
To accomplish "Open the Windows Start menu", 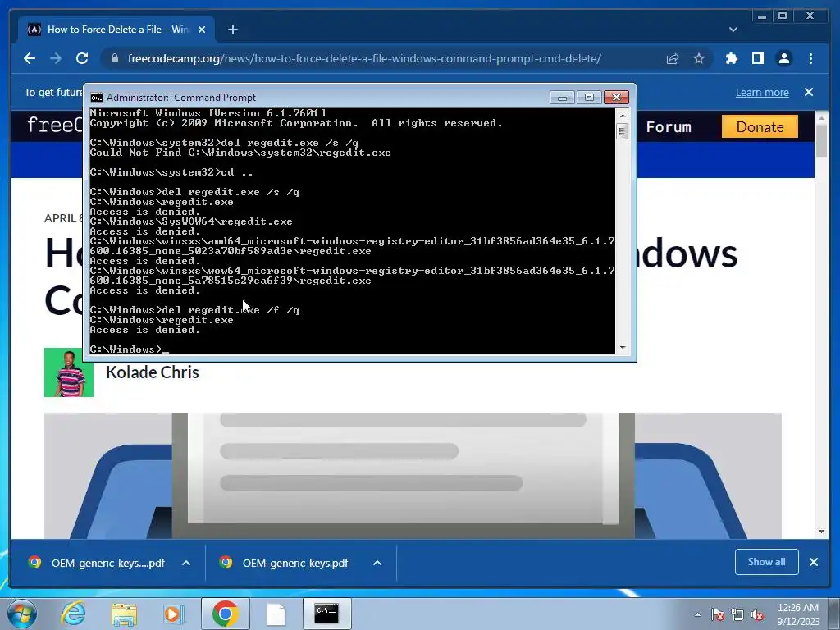I will point(22,614).
